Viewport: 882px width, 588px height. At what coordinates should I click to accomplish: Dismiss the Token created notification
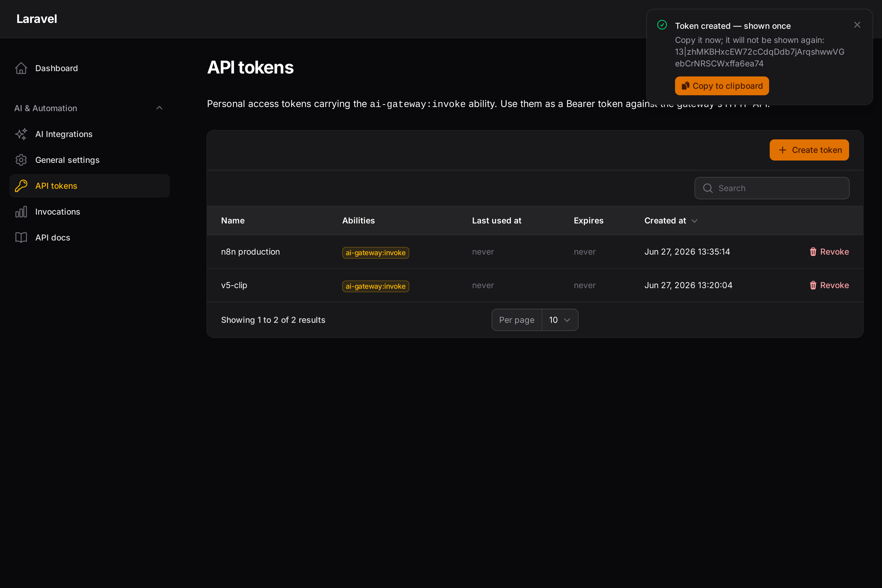[857, 25]
